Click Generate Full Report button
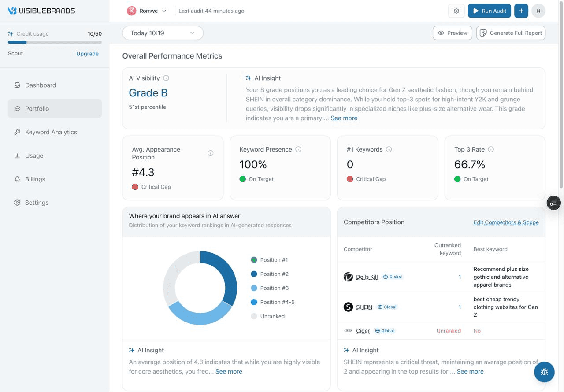Screen dimensions: 564x392 pyautogui.click(x=511, y=33)
